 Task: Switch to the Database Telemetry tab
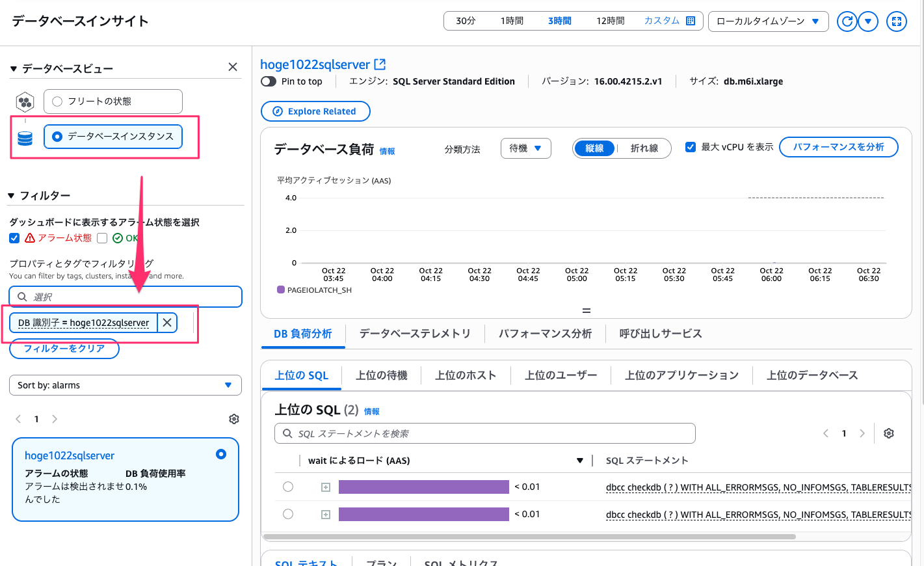point(415,334)
